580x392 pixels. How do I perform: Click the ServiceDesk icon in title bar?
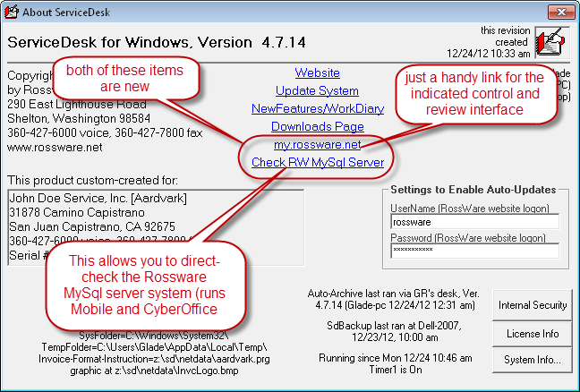click(13, 11)
